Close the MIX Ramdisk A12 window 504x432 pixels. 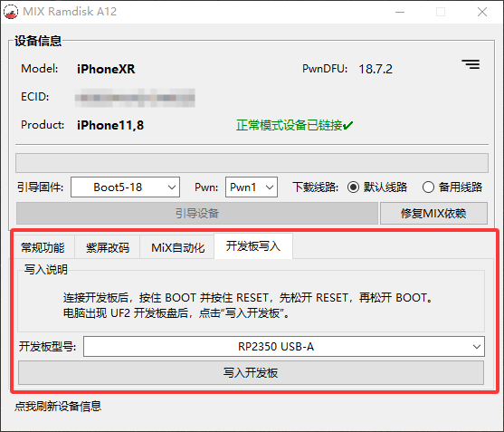pyautogui.click(x=482, y=12)
